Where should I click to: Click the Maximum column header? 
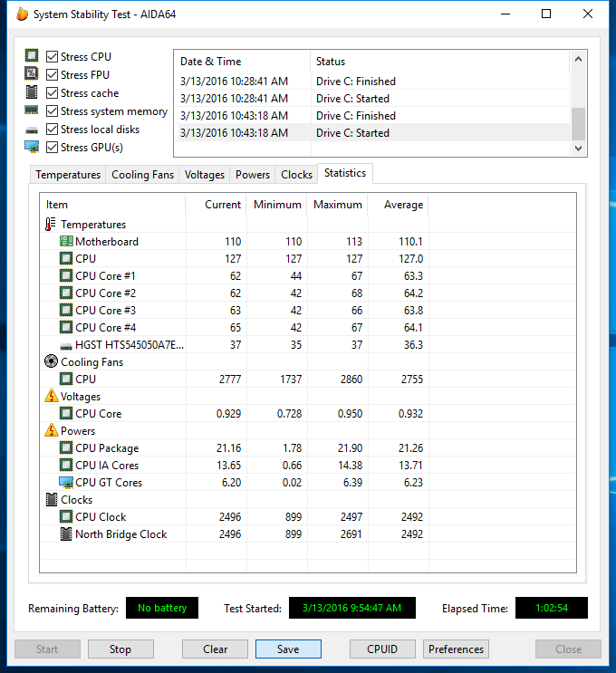click(337, 205)
